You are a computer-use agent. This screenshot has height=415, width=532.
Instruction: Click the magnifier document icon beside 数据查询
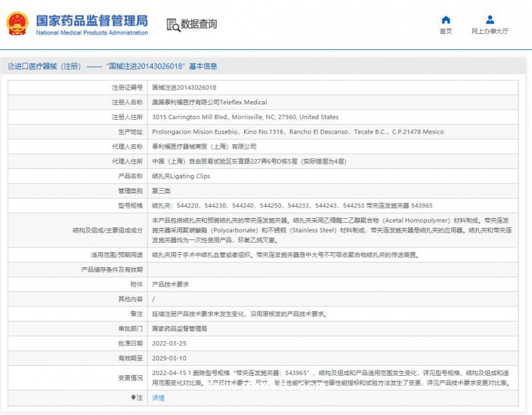point(174,24)
